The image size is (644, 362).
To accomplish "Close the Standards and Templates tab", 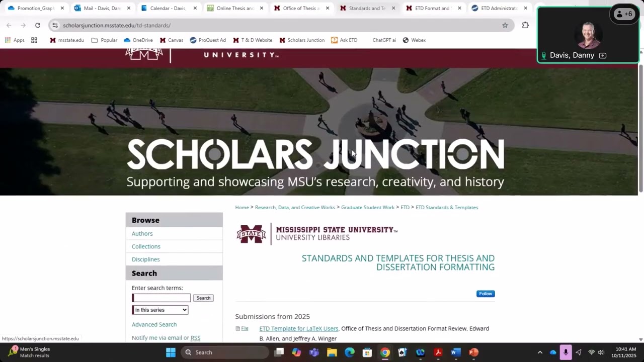I will pyautogui.click(x=393, y=8).
